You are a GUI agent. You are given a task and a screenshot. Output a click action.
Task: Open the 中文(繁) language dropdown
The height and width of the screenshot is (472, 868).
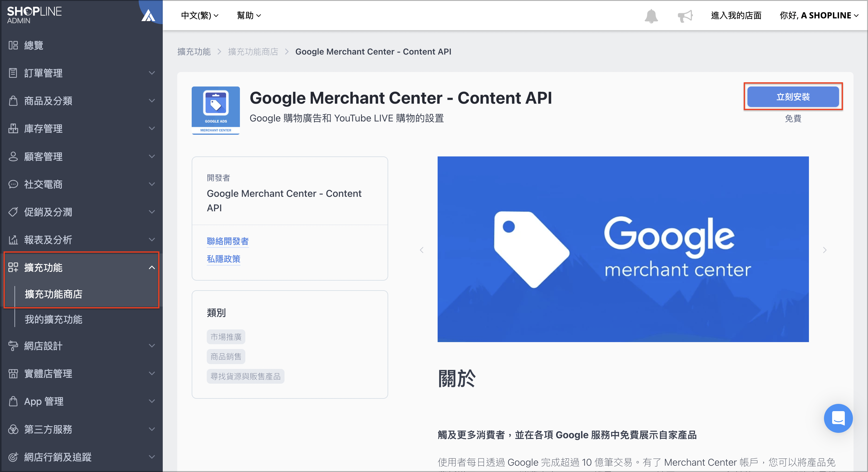tap(200, 15)
